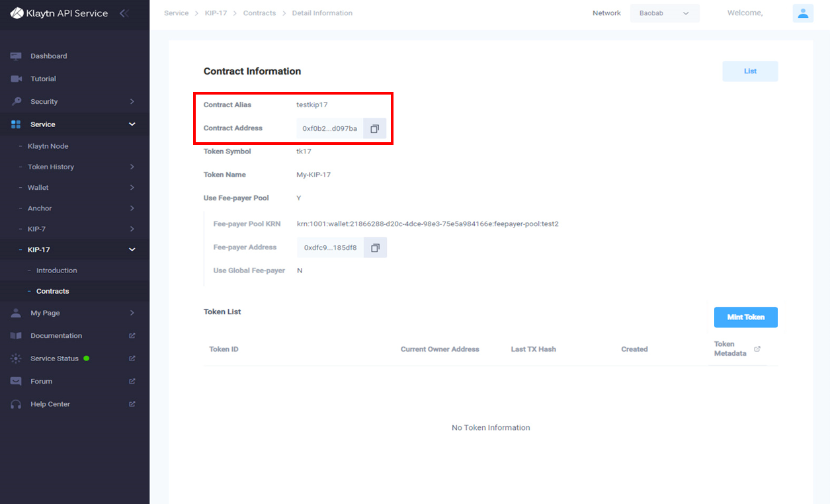Screen dimensions: 830x504
Task: Copy the Fee-payer Address value
Action: coord(375,247)
